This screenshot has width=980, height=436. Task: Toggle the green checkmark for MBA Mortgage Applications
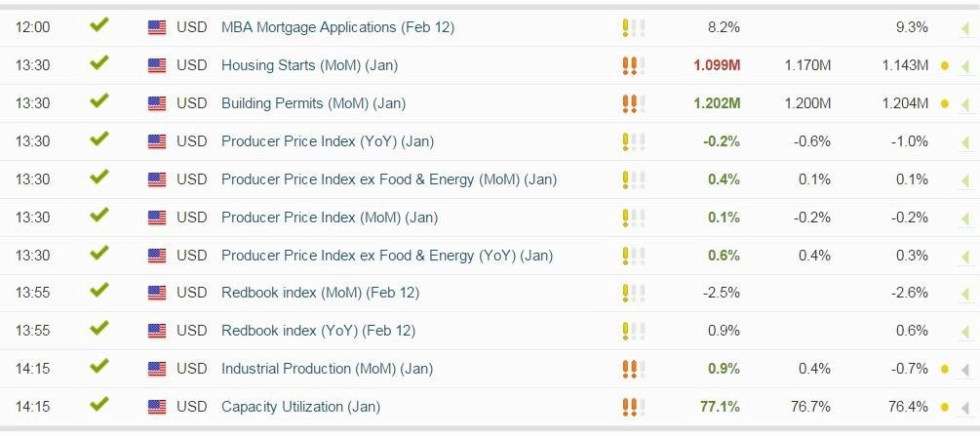(x=98, y=25)
